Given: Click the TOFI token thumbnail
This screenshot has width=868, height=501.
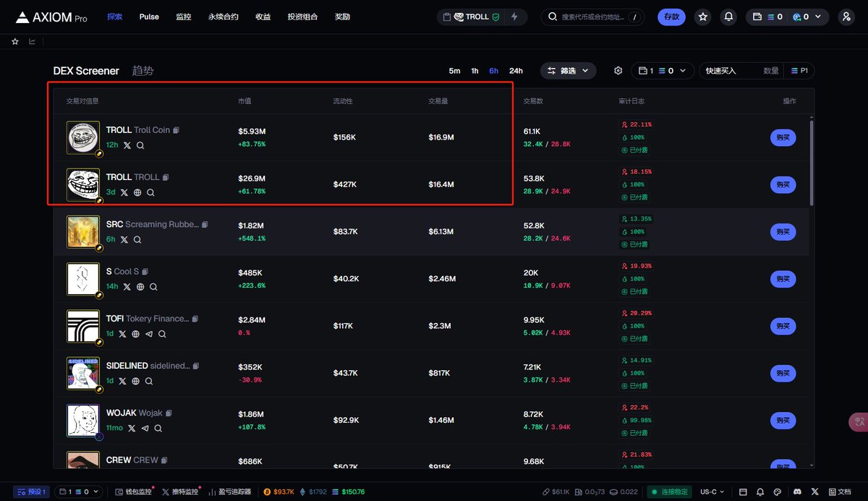Looking at the screenshot, I should click(x=83, y=326).
